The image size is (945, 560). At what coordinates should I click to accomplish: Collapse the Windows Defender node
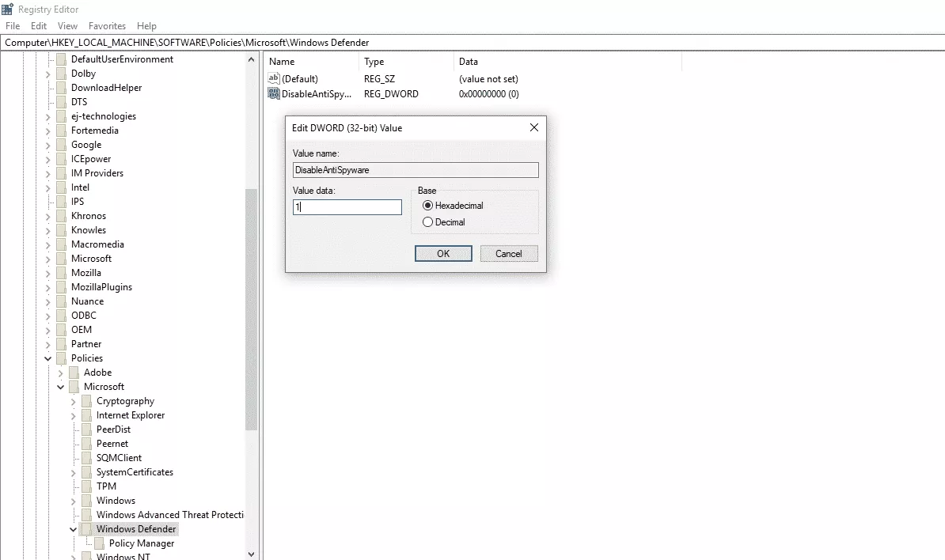click(x=74, y=529)
